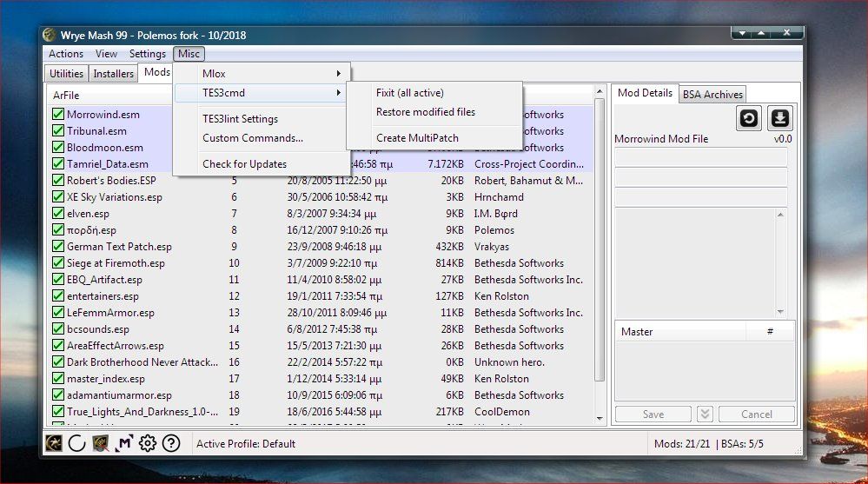Click the mod description text area

point(695,263)
